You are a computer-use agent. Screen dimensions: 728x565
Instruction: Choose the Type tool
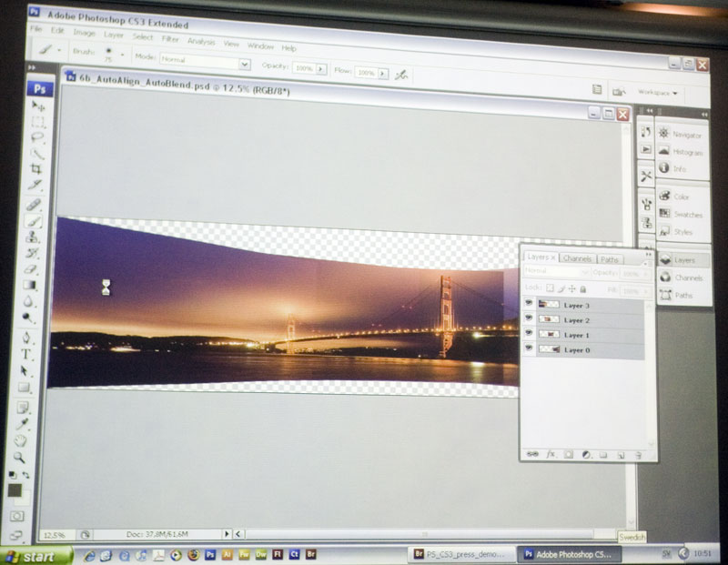coord(26,354)
